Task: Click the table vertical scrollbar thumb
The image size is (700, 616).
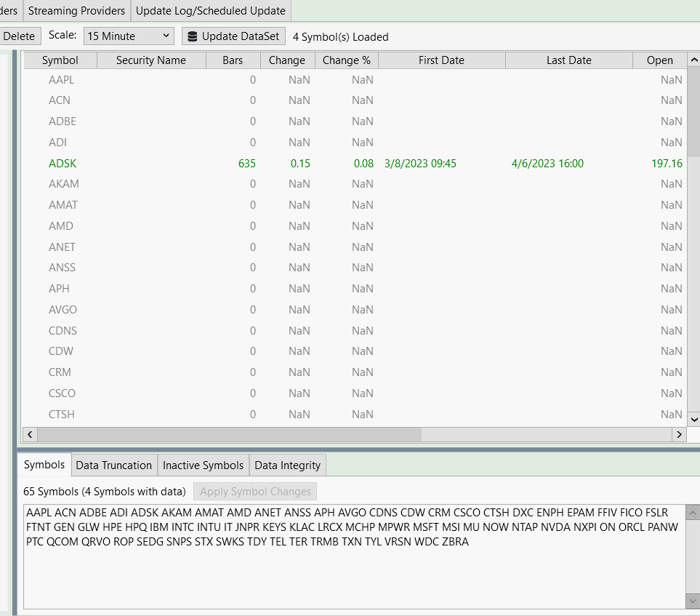Action: pos(693,112)
